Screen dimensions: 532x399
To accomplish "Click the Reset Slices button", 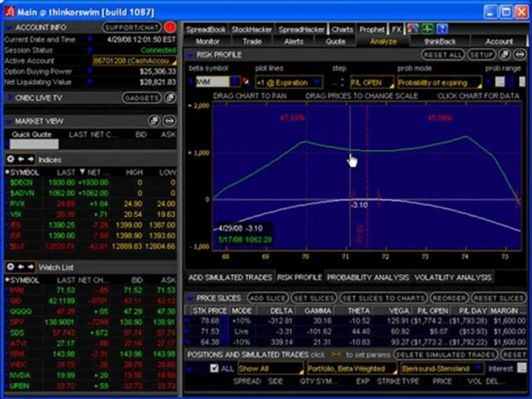I will (499, 298).
